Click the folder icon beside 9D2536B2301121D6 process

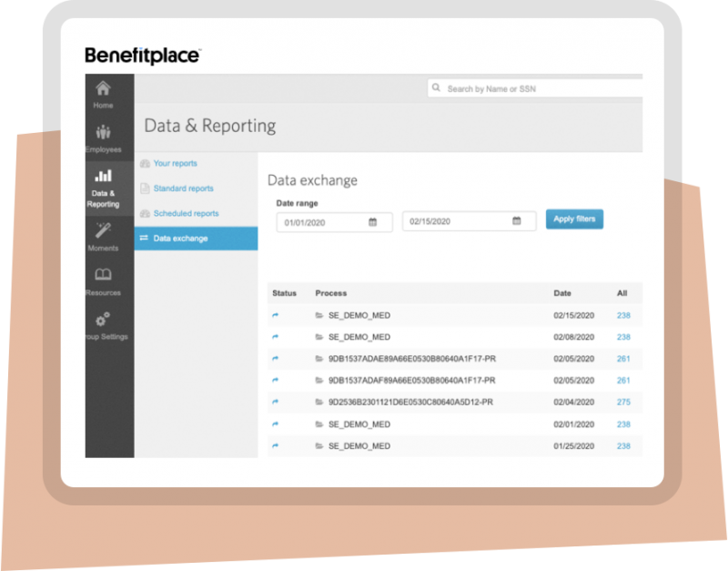[319, 402]
